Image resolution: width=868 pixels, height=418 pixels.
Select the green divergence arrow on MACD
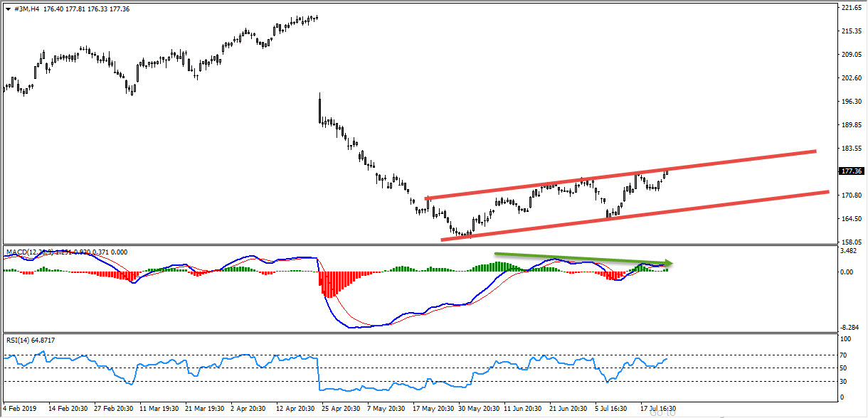pyautogui.click(x=583, y=259)
